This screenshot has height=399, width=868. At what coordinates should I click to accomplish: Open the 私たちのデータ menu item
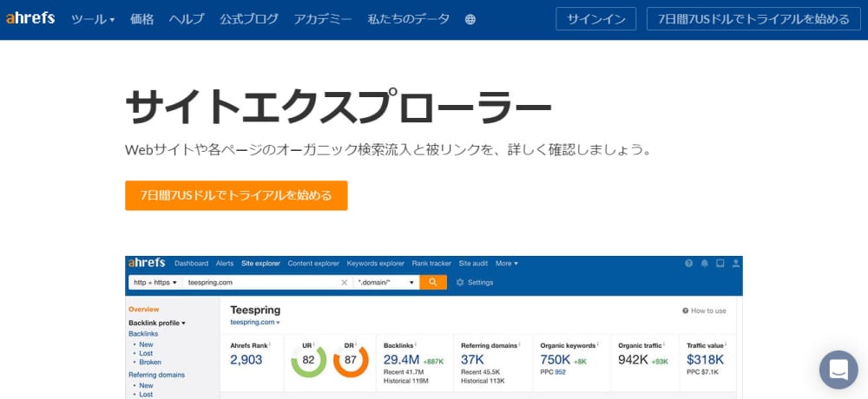(x=409, y=19)
